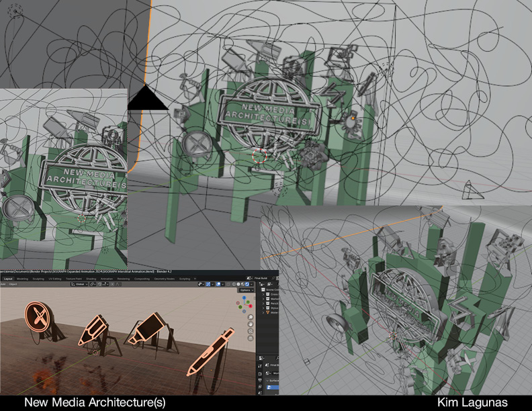Open the Modeling workspace tab
Image resolution: width=532 pixels, height=411 pixels.
[x=22, y=279]
